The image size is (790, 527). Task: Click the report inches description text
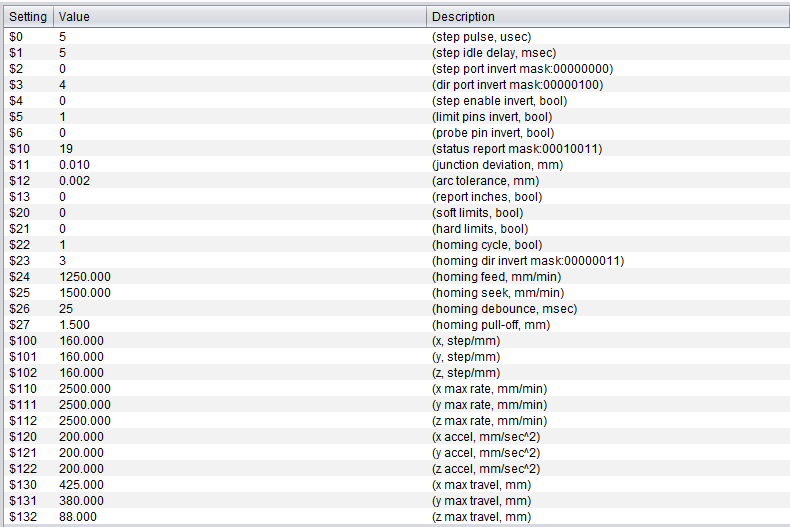point(487,197)
